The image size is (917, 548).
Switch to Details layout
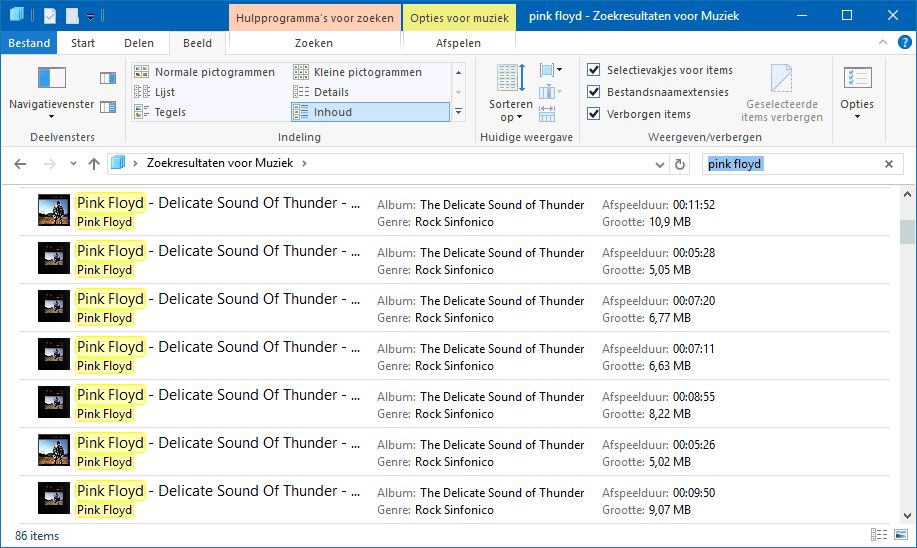(321, 92)
